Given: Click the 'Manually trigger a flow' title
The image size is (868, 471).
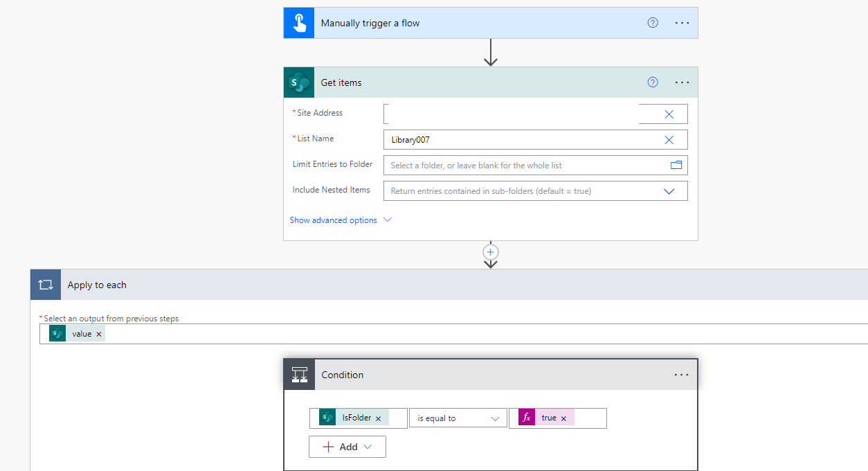Looking at the screenshot, I should pos(370,23).
